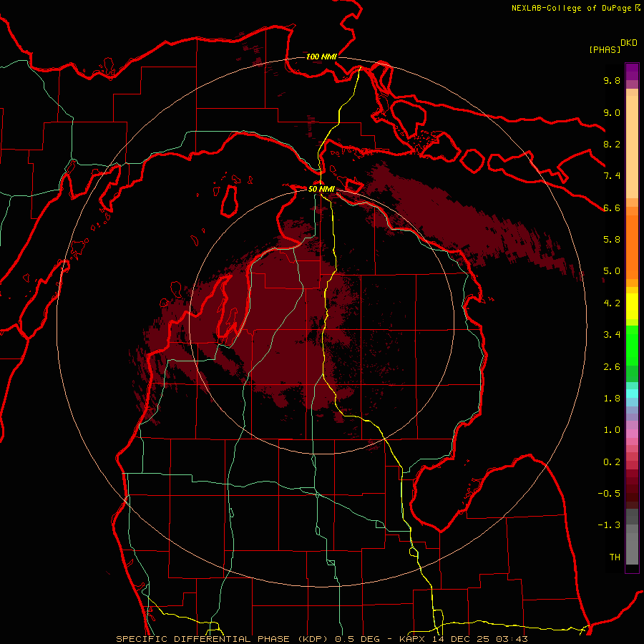Click the TH legend label
Viewport: 644px width, 644px height.
615,557
